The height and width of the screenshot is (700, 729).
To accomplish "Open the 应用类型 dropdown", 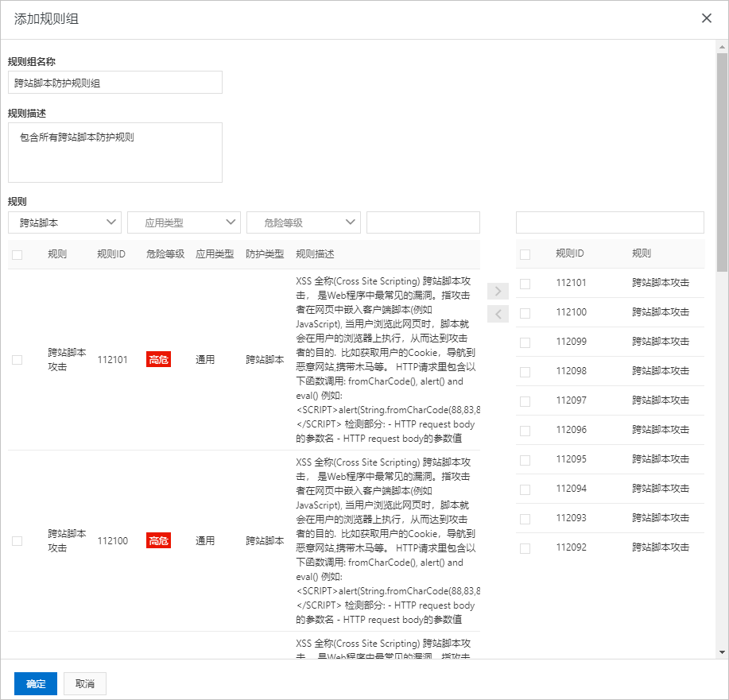I will pyautogui.click(x=184, y=222).
